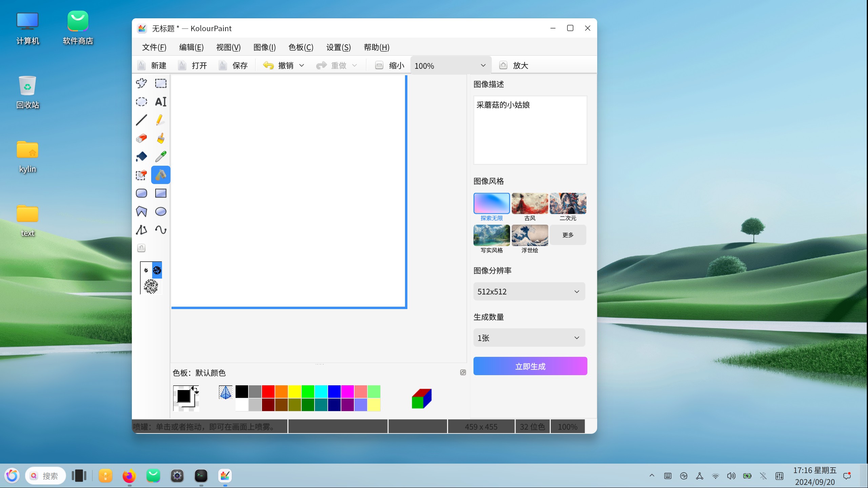Open the 100% zoom level combo box
868x488 pixels.
[x=450, y=65]
